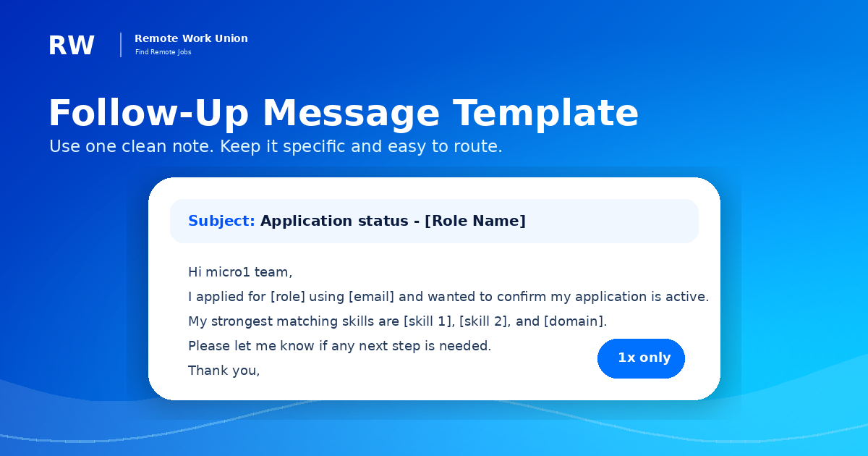
Task: Click the 'Use one clean note' subtitle
Action: click(x=276, y=147)
